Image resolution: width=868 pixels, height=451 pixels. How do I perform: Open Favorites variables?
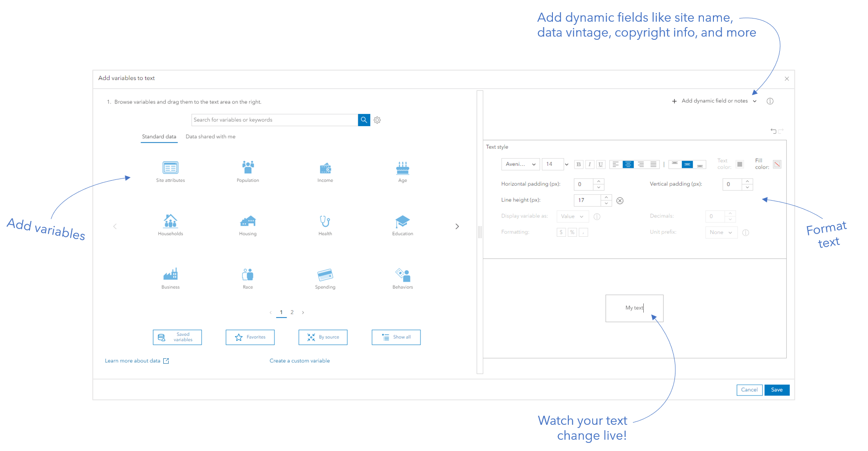pos(250,338)
